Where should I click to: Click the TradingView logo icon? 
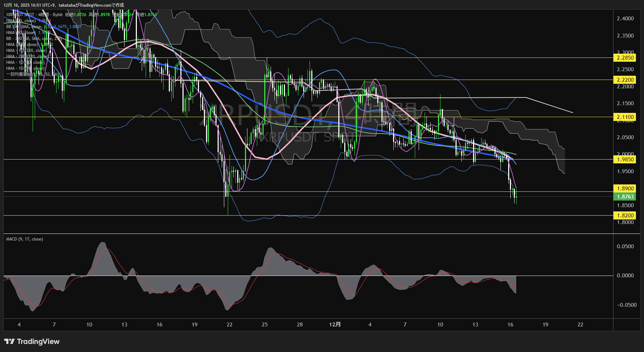point(9,341)
